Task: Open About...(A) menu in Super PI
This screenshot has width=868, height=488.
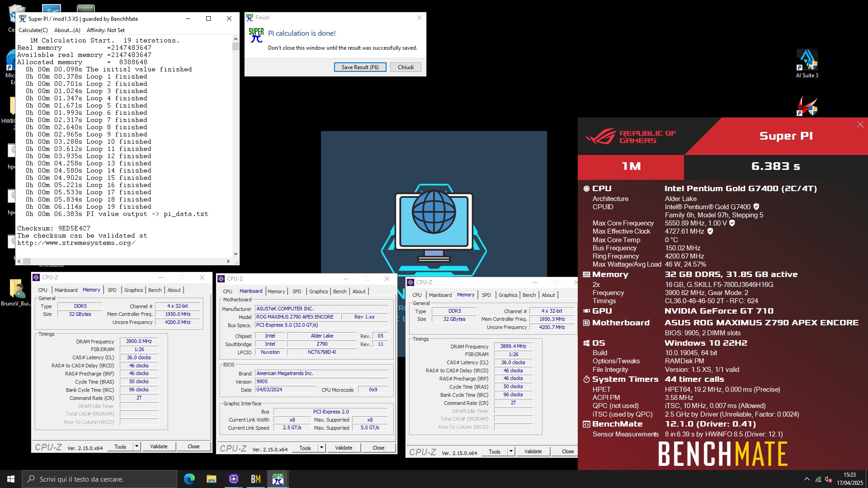Action: (x=67, y=30)
